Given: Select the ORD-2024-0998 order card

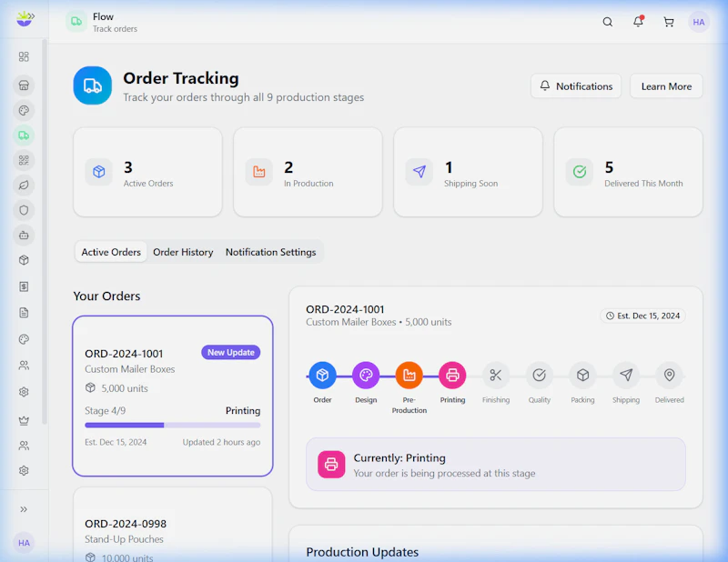Looking at the screenshot, I should click(x=173, y=525).
